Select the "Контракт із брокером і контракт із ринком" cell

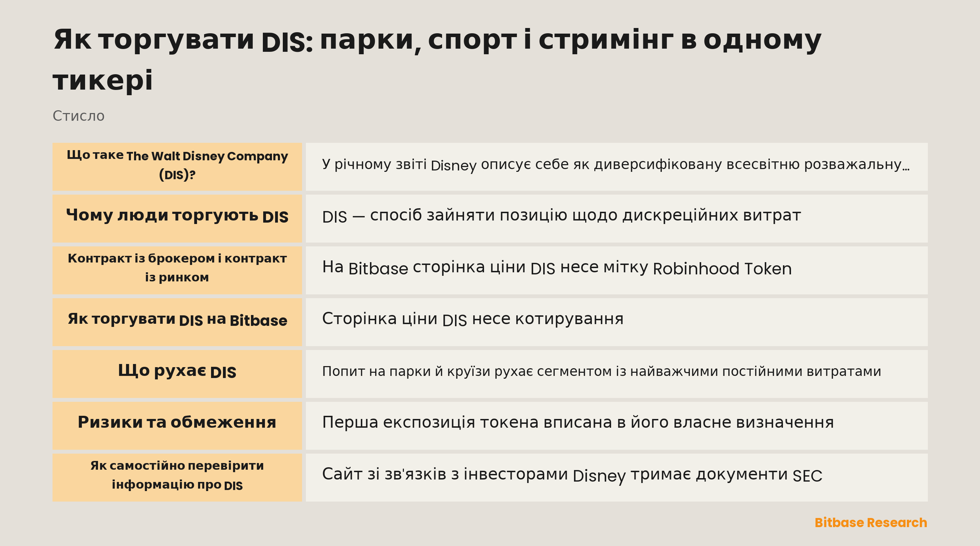pos(177,270)
